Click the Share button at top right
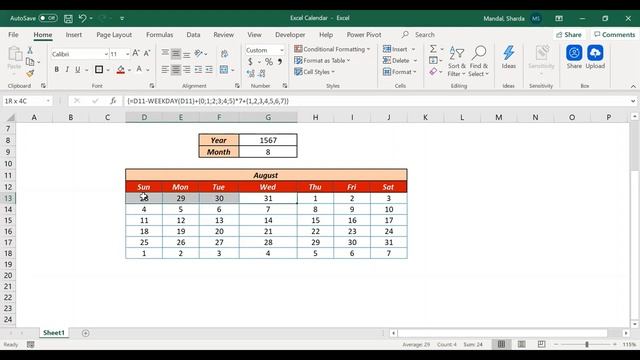Viewport: 640px width, 360px height. (569, 35)
